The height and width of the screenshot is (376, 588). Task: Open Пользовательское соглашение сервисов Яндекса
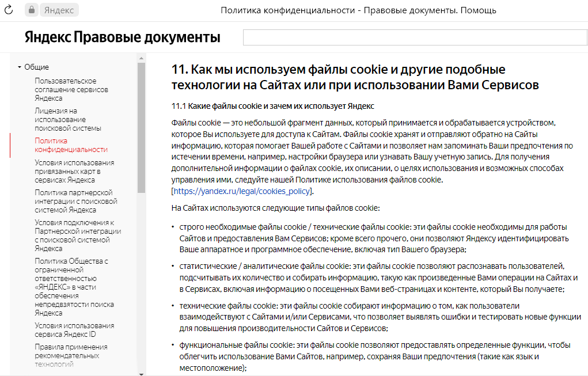[71, 90]
